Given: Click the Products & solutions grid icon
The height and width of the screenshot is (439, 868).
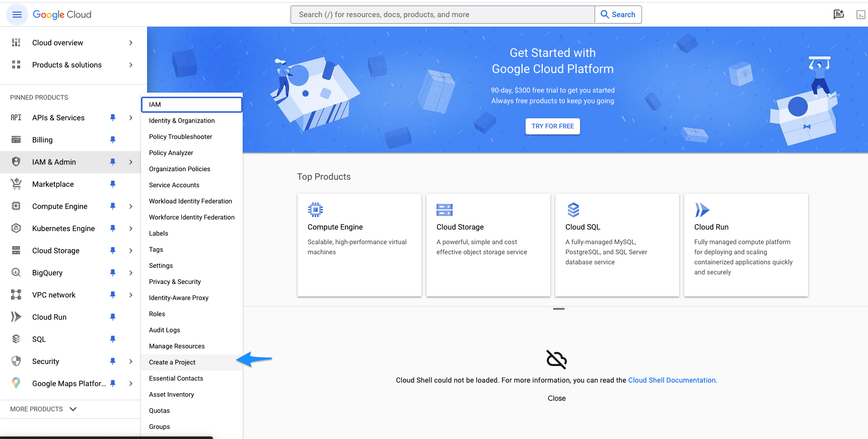Looking at the screenshot, I should click(16, 65).
